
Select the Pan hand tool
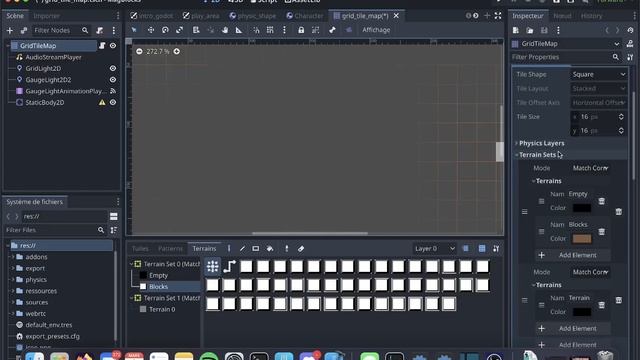(225, 30)
